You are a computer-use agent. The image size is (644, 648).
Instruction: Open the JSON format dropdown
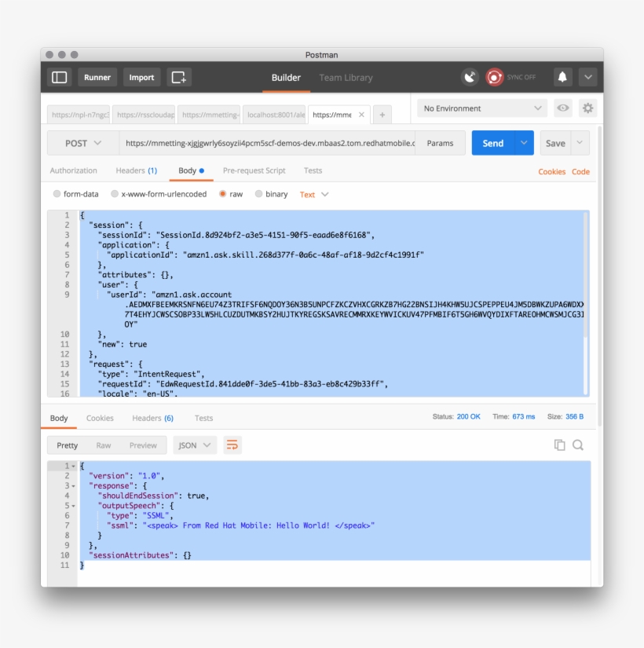195,445
